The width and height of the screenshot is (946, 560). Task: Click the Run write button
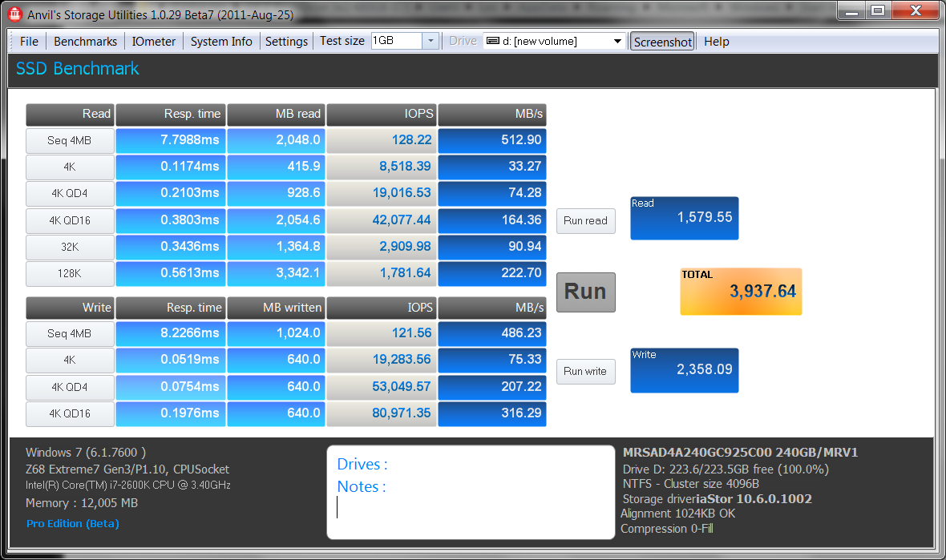(x=586, y=371)
